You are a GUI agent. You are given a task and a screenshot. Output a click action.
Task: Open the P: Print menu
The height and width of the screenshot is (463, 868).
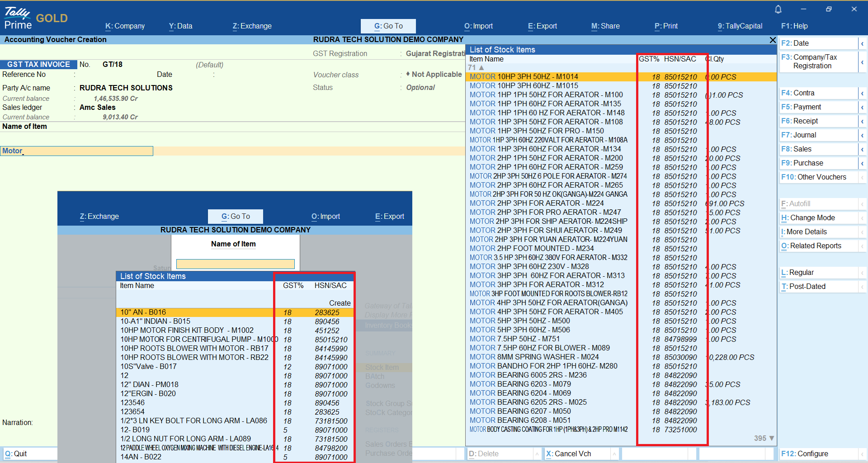click(666, 26)
